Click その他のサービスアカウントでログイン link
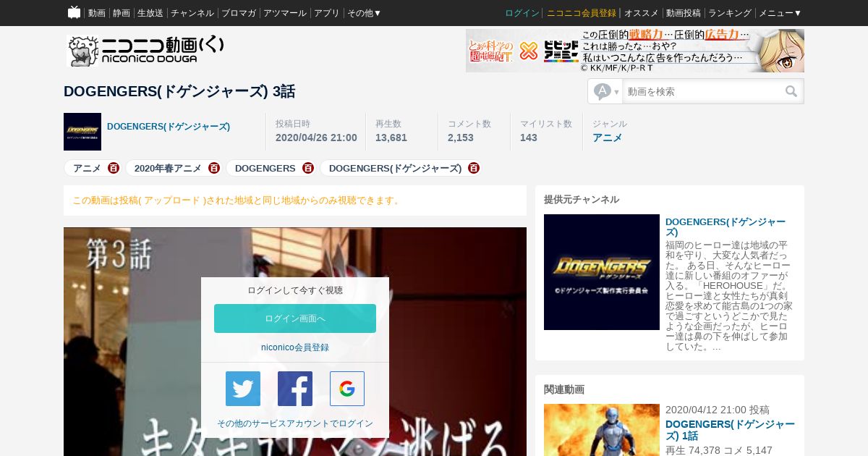868x456 pixels. (x=295, y=423)
